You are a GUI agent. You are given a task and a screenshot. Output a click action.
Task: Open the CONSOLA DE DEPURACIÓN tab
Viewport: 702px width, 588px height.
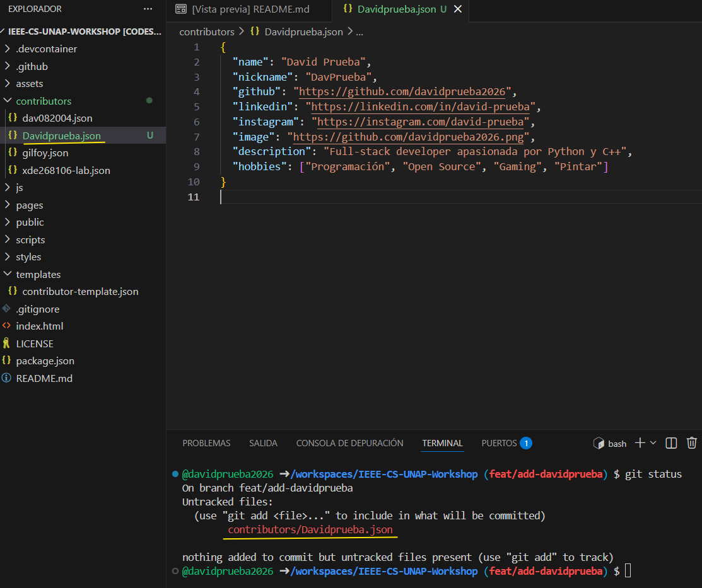349,443
